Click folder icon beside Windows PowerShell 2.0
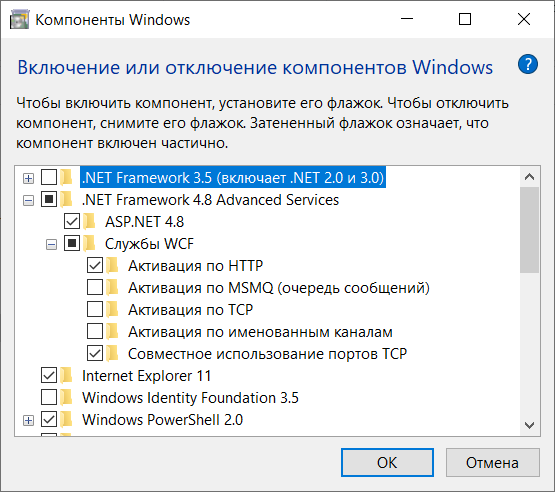 point(66,419)
